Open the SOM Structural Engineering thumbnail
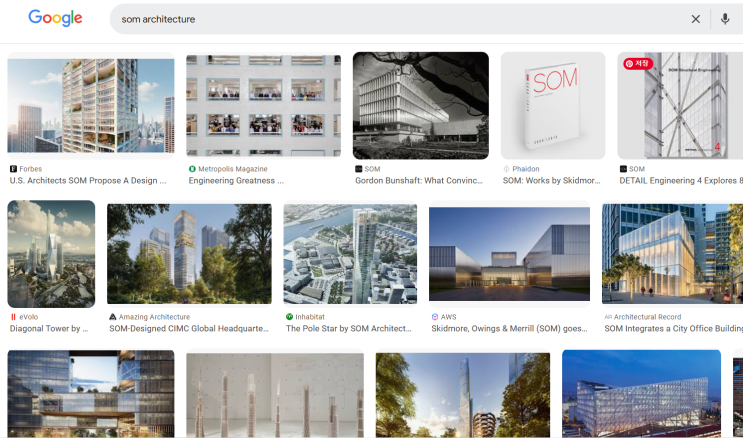The image size is (743, 438). [x=680, y=106]
